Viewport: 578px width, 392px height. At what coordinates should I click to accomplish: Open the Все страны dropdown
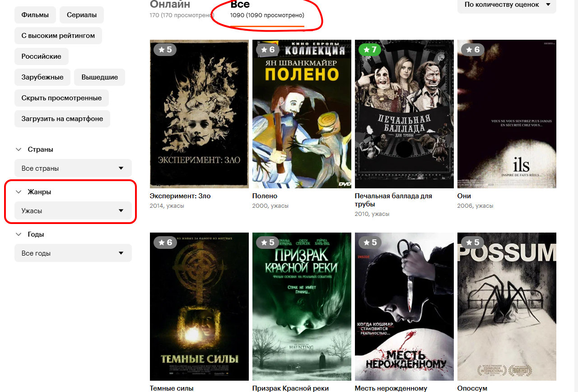[x=73, y=168]
